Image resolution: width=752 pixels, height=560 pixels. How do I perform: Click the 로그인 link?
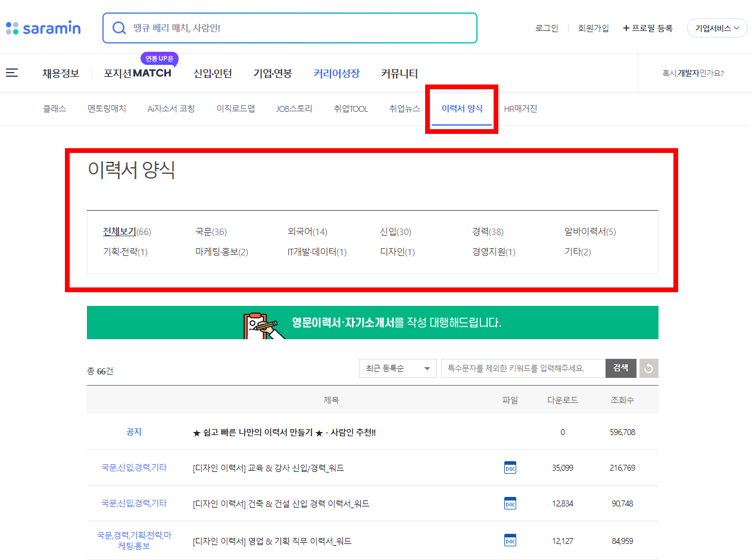tap(546, 27)
